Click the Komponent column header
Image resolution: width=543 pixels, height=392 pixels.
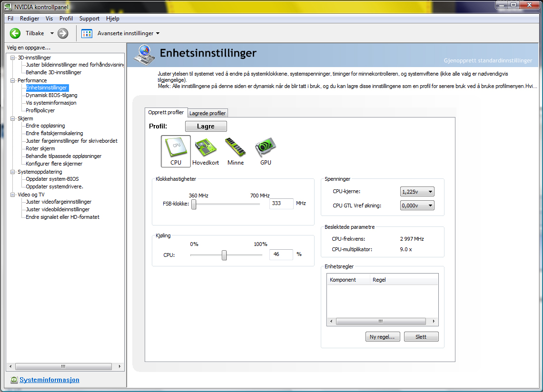(x=348, y=280)
